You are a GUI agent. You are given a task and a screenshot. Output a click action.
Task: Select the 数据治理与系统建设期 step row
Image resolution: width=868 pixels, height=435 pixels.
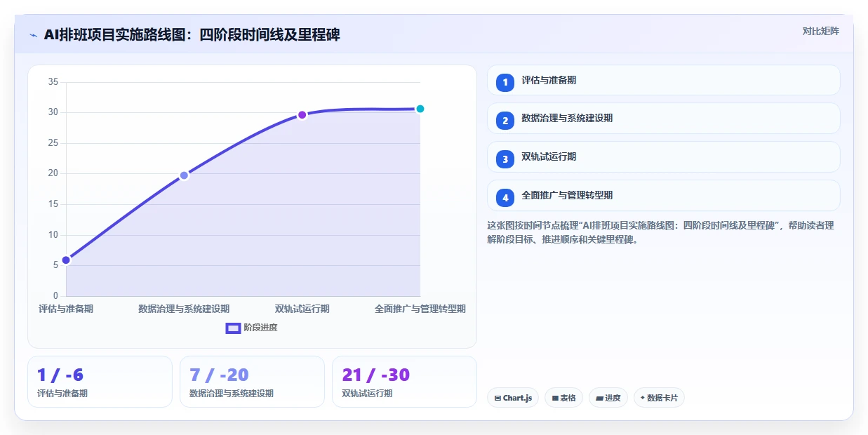(663, 119)
